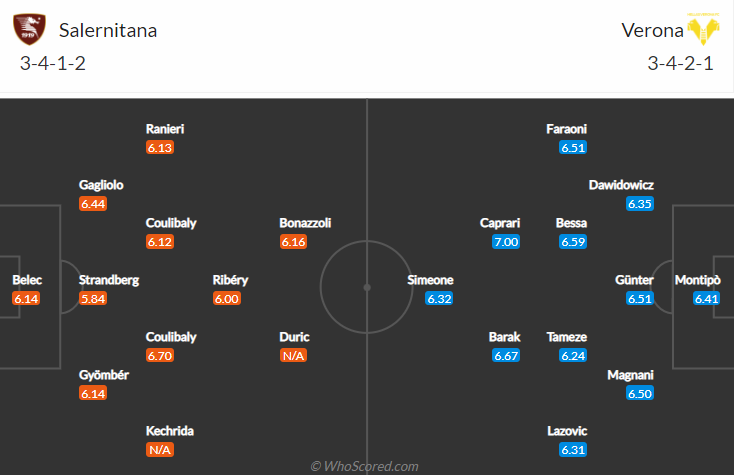The width and height of the screenshot is (734, 475).
Task: Click goalkeeper Montipò's 6.41 rating
Action: [x=706, y=299]
